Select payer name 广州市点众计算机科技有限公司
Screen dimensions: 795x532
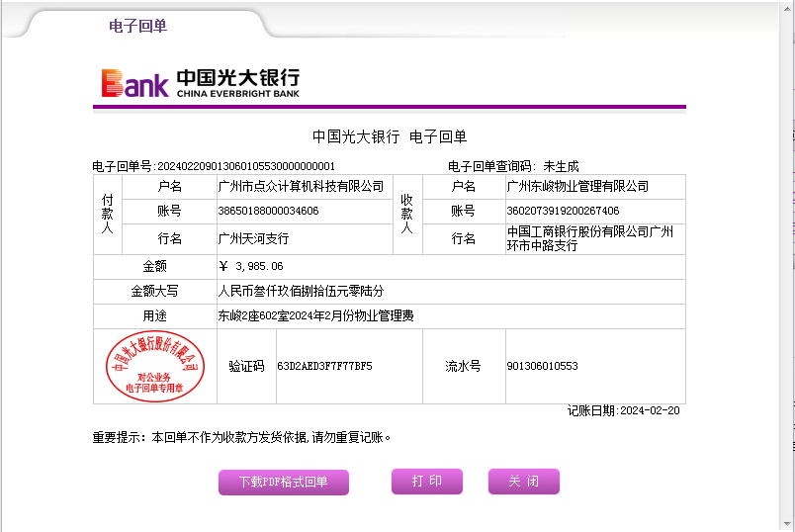tap(301, 186)
